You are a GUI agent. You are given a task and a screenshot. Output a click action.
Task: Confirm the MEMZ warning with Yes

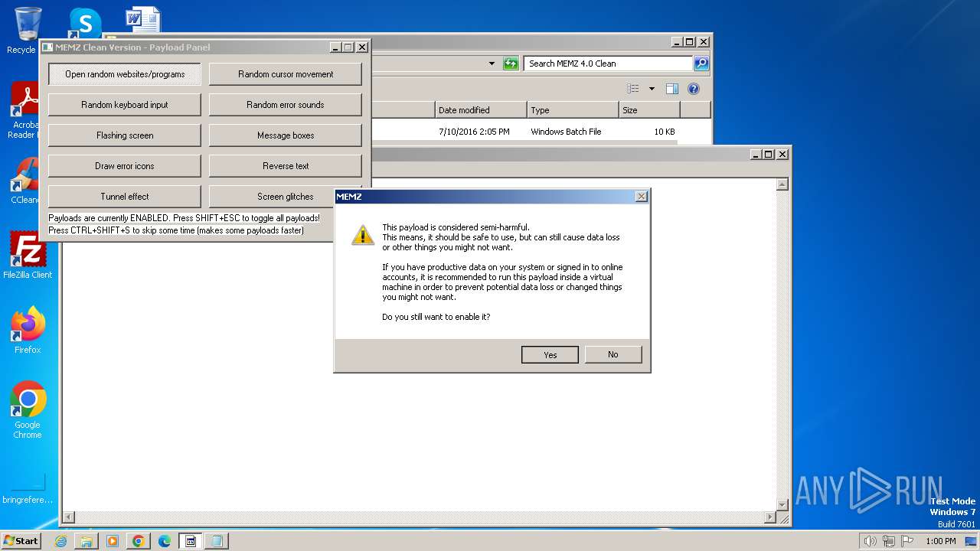(x=550, y=354)
